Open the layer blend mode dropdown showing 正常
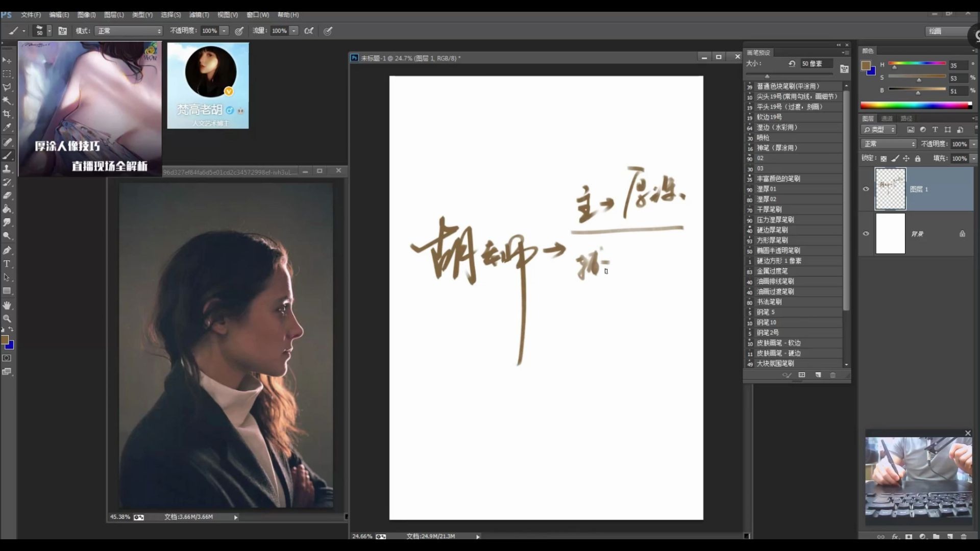The image size is (980, 551). tap(888, 144)
